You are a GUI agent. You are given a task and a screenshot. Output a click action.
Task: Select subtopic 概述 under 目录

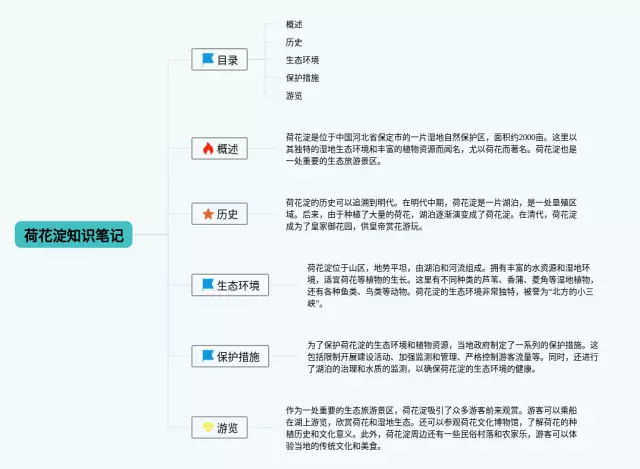[x=294, y=24]
